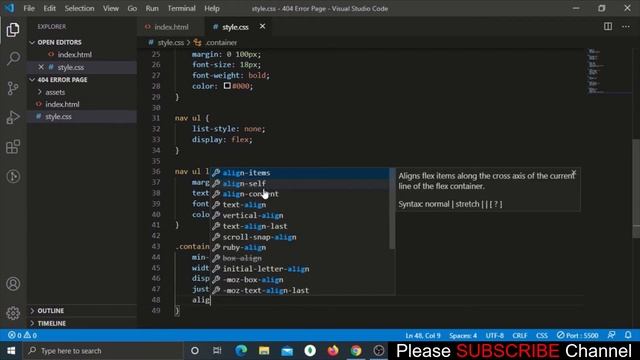Choose scroll-snap-align suggestion
Viewport: 640px width, 360px height.
pos(300,237)
